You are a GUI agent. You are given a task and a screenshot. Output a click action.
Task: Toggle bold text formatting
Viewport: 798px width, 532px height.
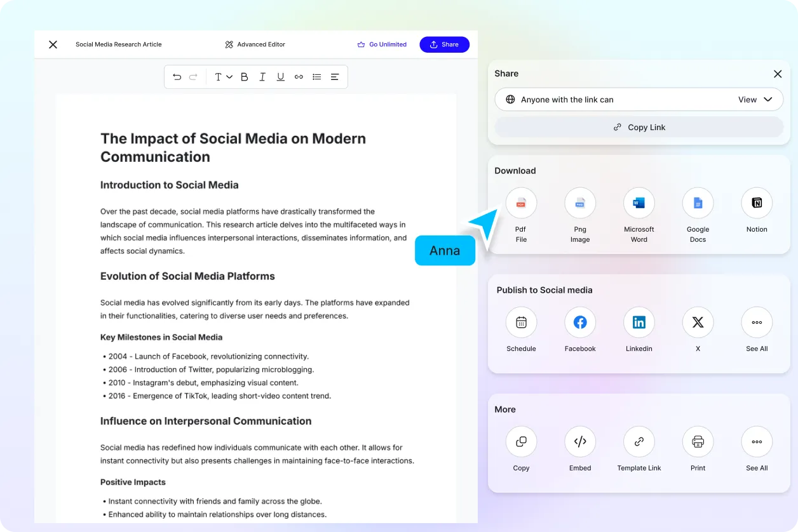tap(245, 77)
